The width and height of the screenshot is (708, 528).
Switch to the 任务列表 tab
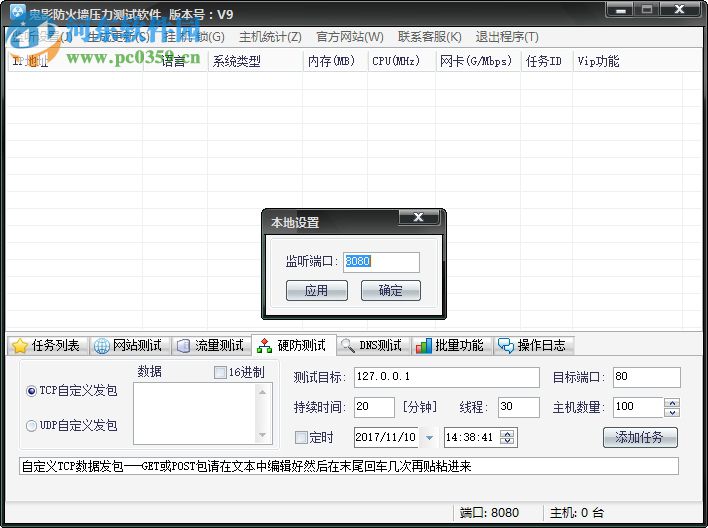(47, 346)
